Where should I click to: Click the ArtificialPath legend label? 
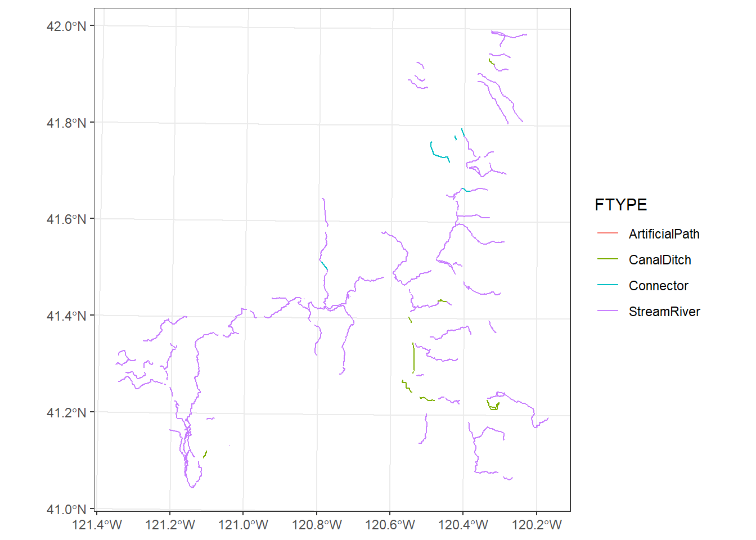[x=664, y=234]
